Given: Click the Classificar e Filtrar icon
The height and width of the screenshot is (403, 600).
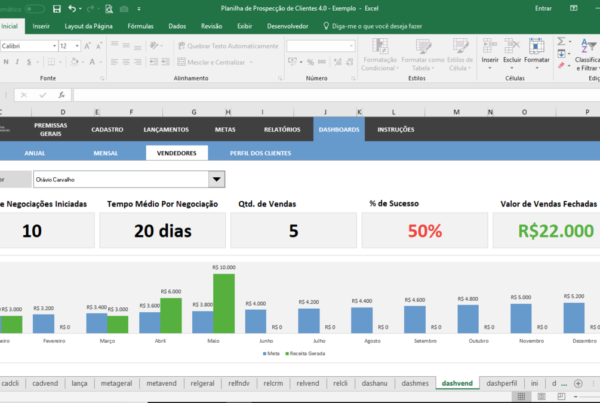Looking at the screenshot, I should 588,54.
